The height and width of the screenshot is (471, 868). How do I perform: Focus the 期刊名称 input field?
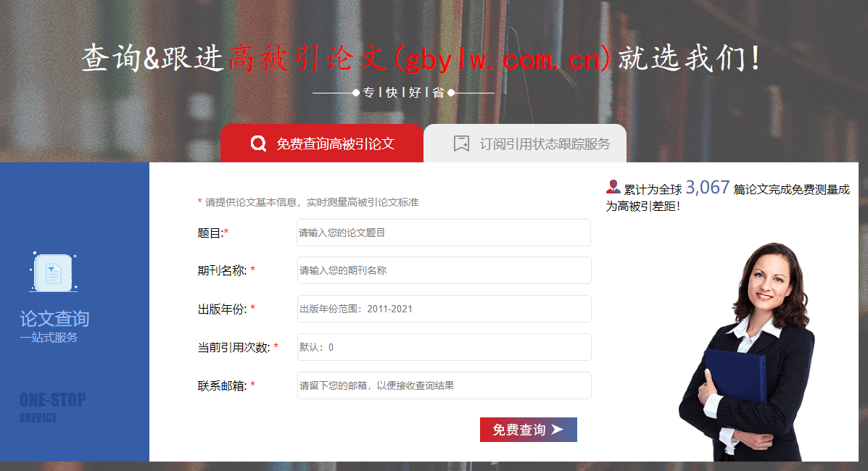coord(444,270)
